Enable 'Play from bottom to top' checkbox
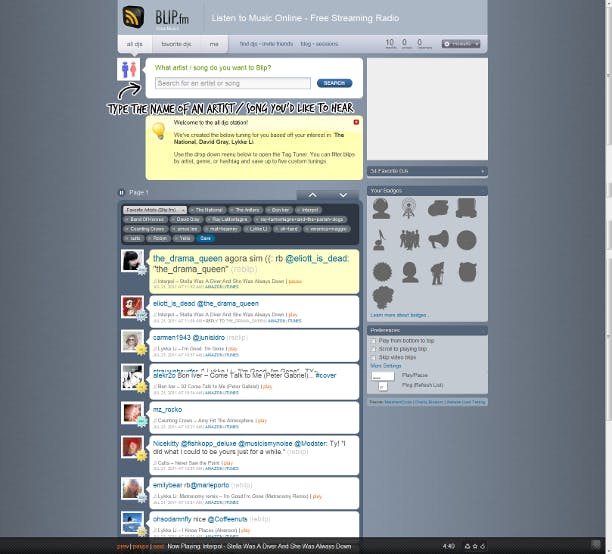612x554 pixels. [373, 341]
